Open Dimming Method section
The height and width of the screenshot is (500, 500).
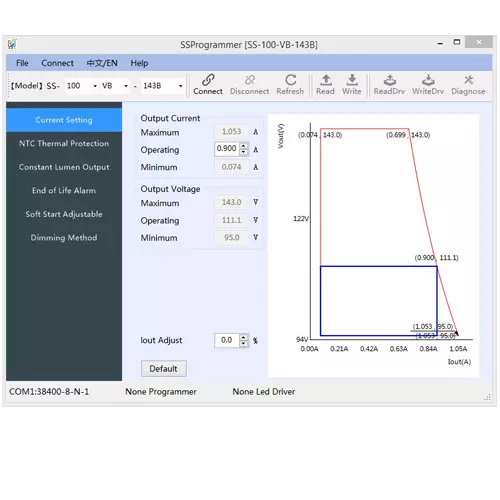pyautogui.click(x=64, y=238)
